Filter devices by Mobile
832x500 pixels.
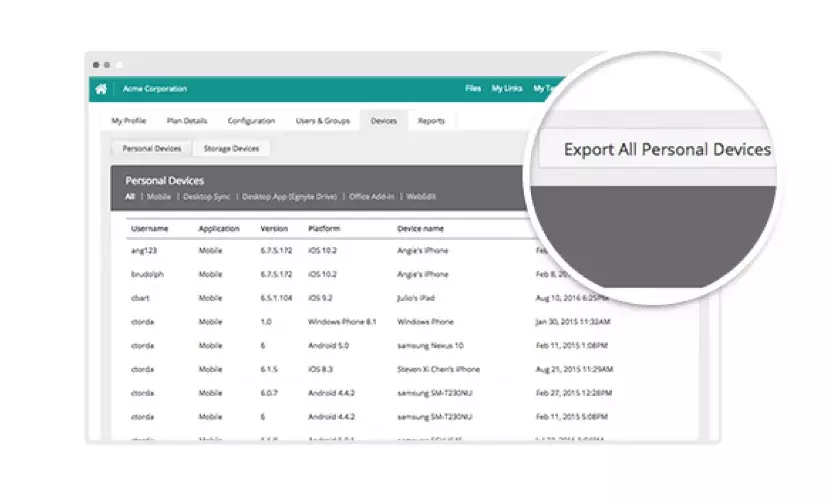[159, 196]
